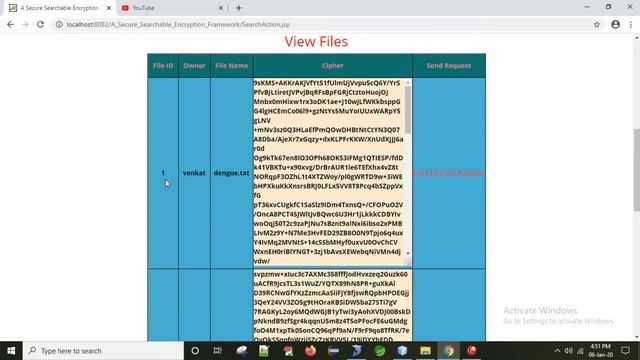Click the Owner column header
The width and height of the screenshot is (640, 360).
pyautogui.click(x=194, y=66)
